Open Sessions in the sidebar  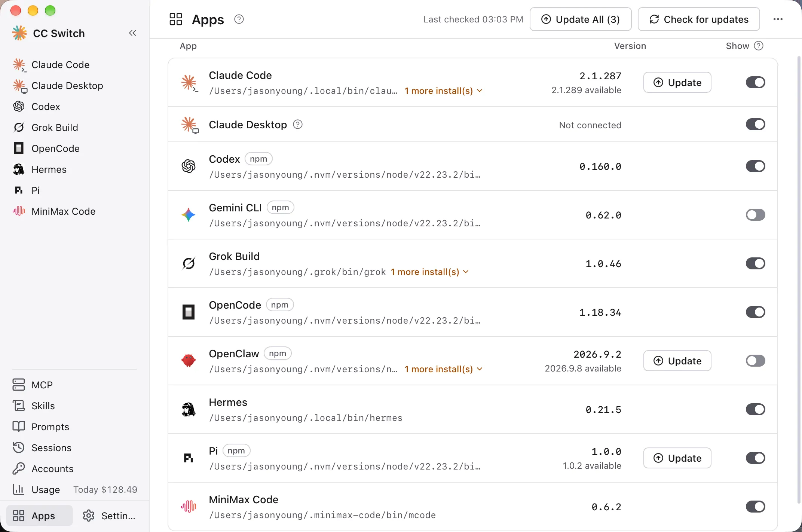pyautogui.click(x=74, y=448)
